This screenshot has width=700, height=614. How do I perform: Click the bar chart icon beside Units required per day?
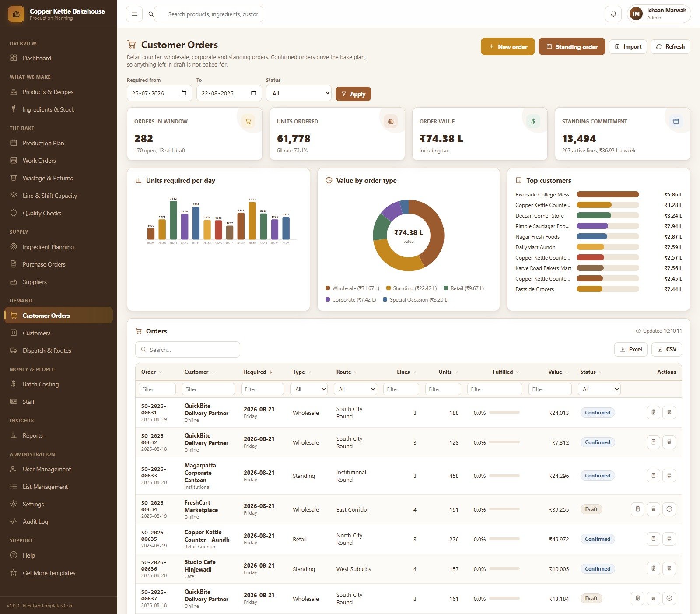138,180
